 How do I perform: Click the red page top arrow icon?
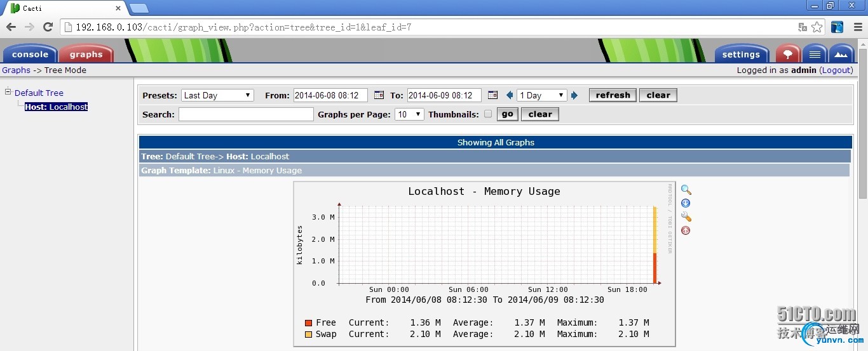[x=686, y=230]
